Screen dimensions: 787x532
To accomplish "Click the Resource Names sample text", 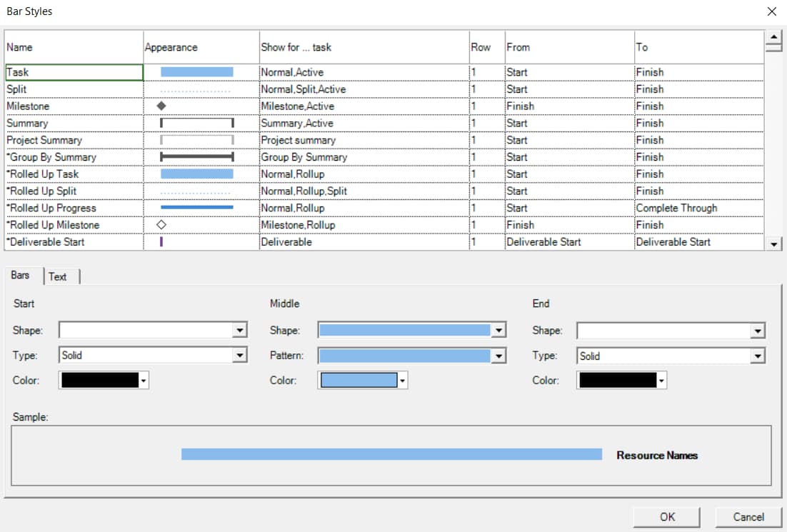I will 657,455.
